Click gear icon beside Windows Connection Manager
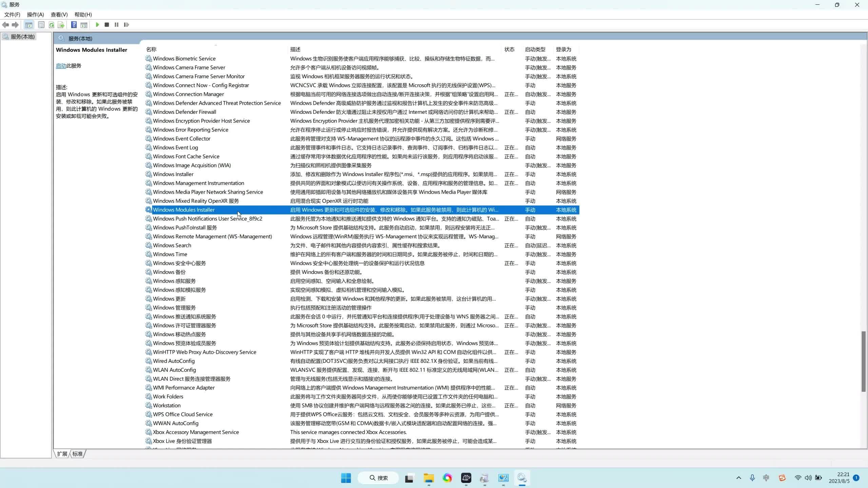The image size is (868, 488). tap(149, 94)
